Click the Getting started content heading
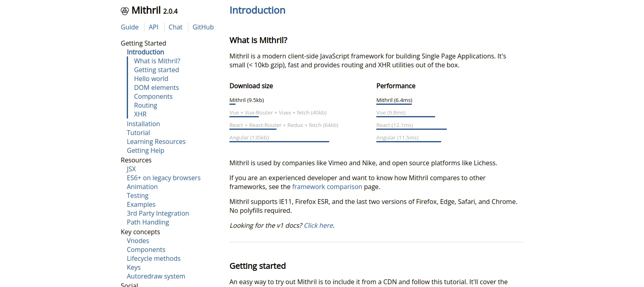 (x=258, y=266)
